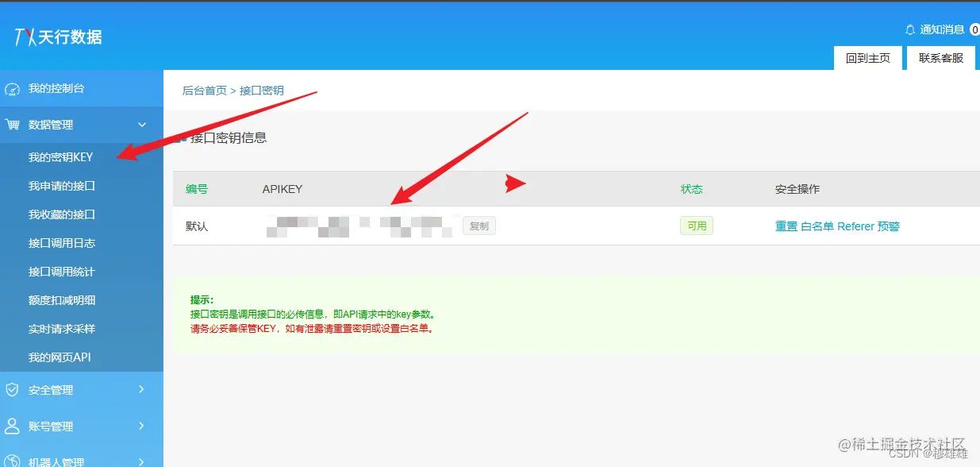This screenshot has height=467, width=980.
Task: Click the 重置 link to reset the key
Action: pyautogui.click(x=785, y=226)
